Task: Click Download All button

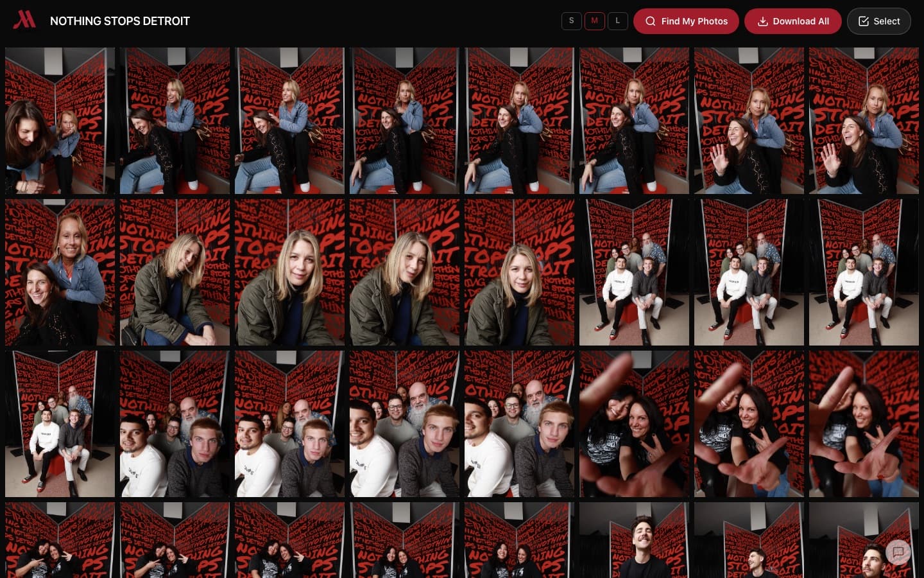Action: pos(792,21)
